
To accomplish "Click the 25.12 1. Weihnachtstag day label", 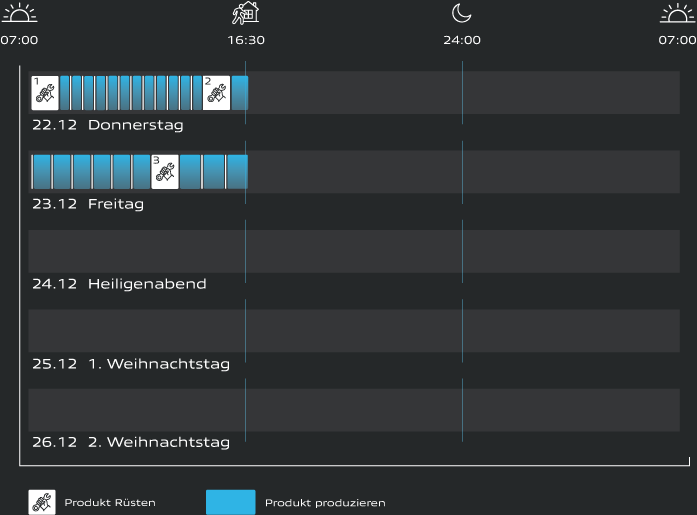I will [130, 363].
